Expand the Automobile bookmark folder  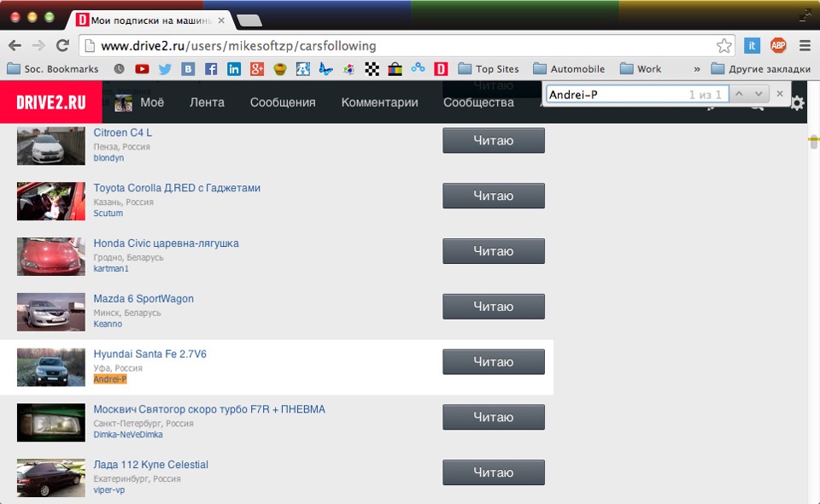click(569, 69)
